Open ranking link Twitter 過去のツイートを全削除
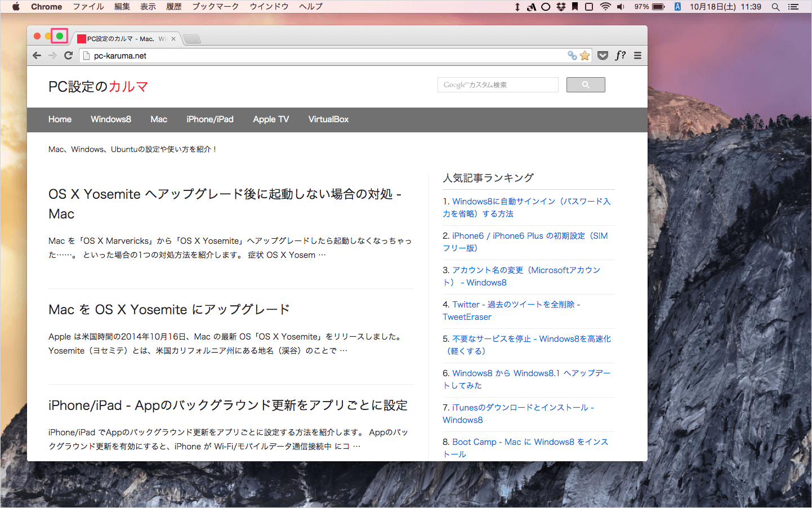This screenshot has height=508, width=812. 511,310
